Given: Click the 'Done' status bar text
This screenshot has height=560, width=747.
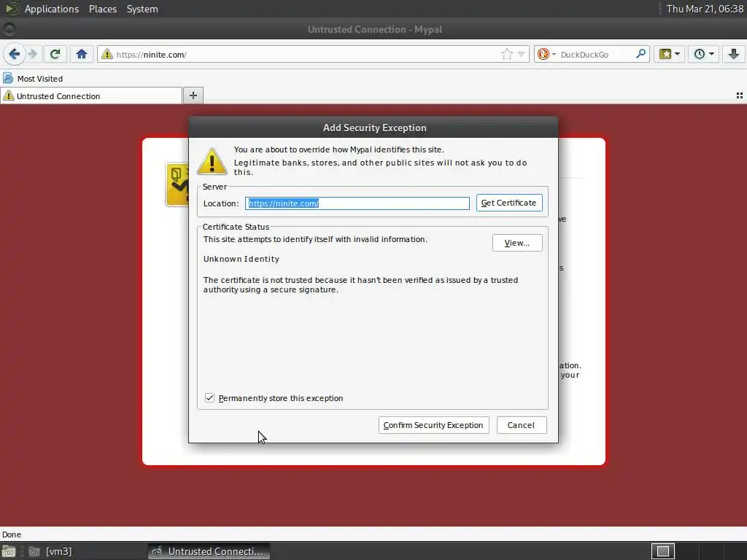Looking at the screenshot, I should pos(12,534).
